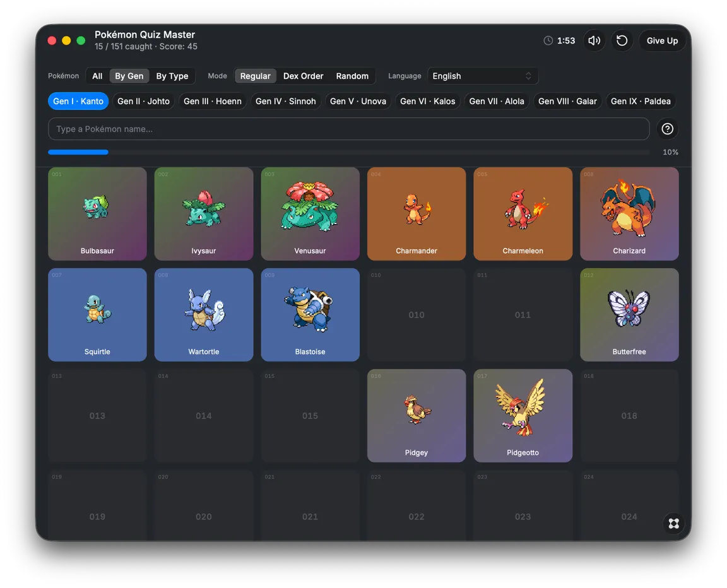Open the Charmeleon card
The image size is (727, 588).
tap(523, 214)
